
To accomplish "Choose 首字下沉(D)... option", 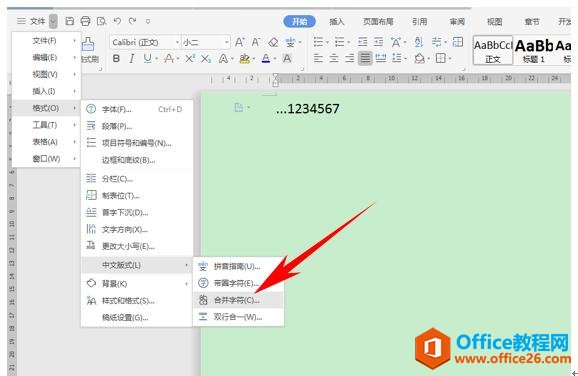I will pos(137,213).
